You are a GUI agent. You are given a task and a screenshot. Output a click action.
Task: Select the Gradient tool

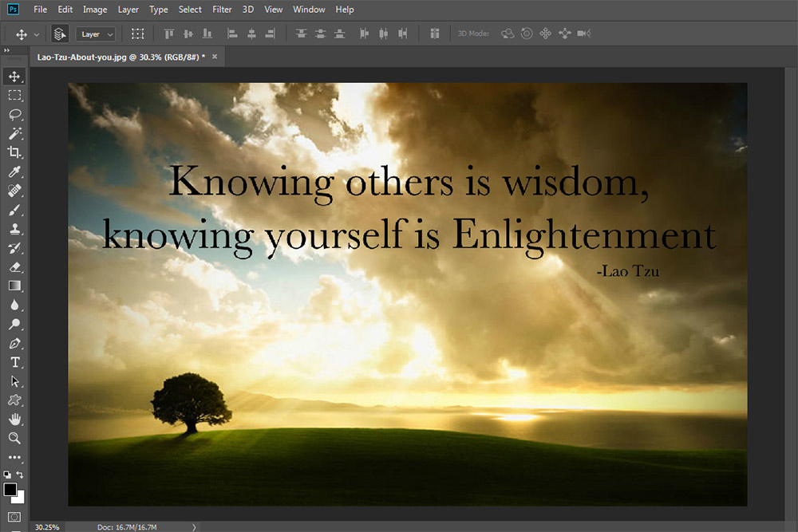(14, 286)
